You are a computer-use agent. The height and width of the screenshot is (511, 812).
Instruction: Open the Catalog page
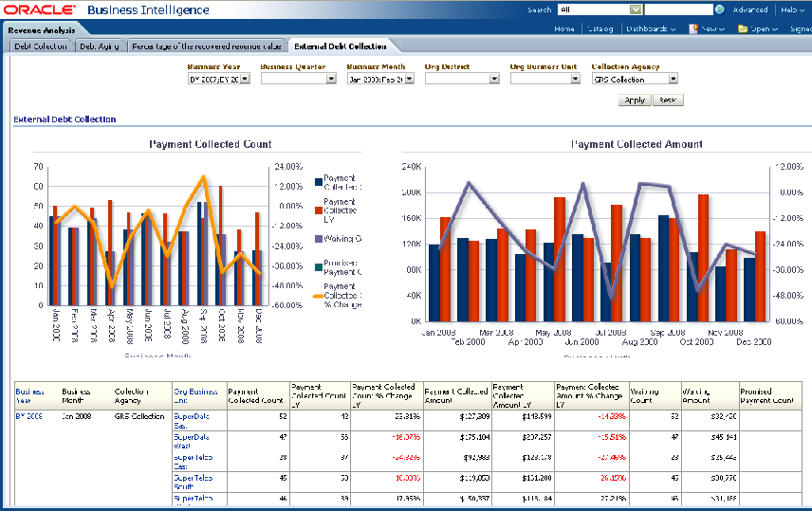[x=600, y=28]
